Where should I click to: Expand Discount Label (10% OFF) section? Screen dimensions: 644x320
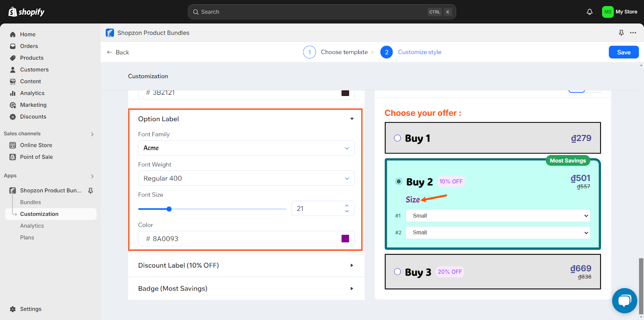pos(352,265)
